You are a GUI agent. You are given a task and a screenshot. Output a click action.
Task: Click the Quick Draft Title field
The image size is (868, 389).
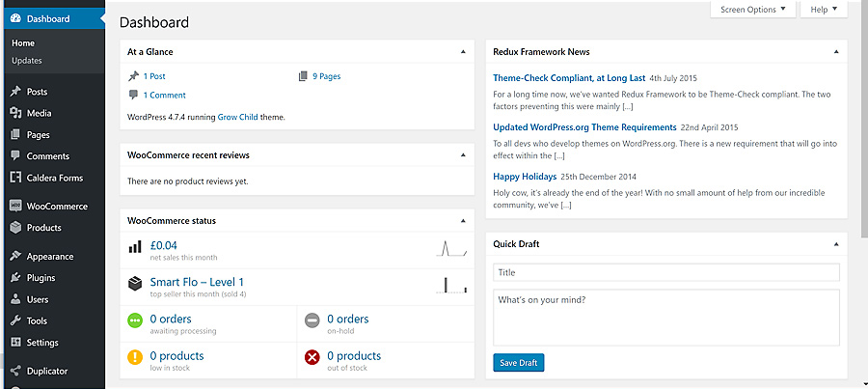[x=665, y=272]
